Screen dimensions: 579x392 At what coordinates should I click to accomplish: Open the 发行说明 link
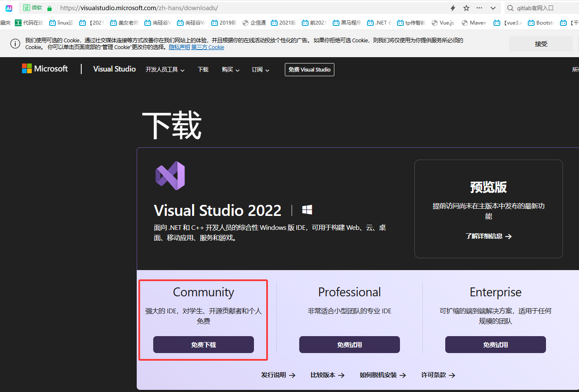tap(278, 375)
